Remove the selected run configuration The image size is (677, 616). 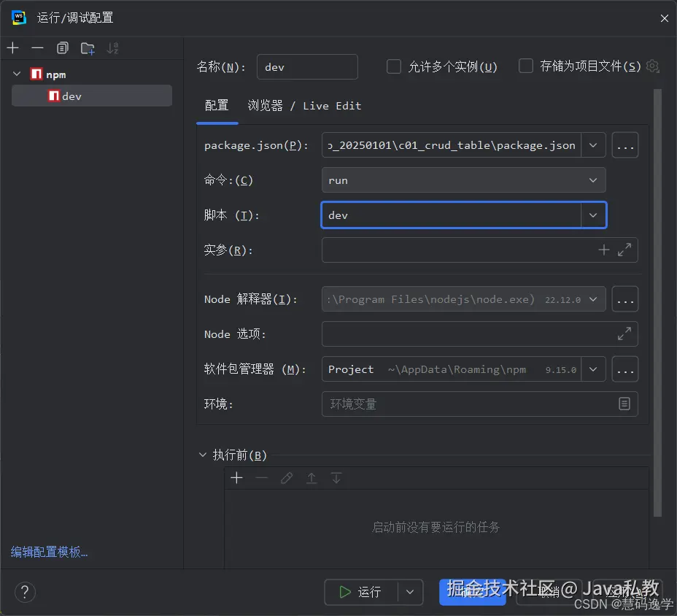click(x=36, y=48)
